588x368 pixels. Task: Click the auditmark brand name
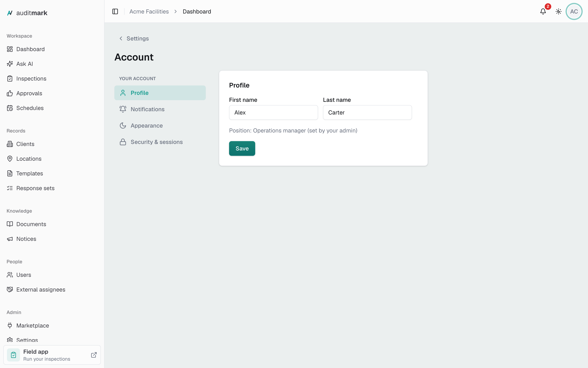32,13
